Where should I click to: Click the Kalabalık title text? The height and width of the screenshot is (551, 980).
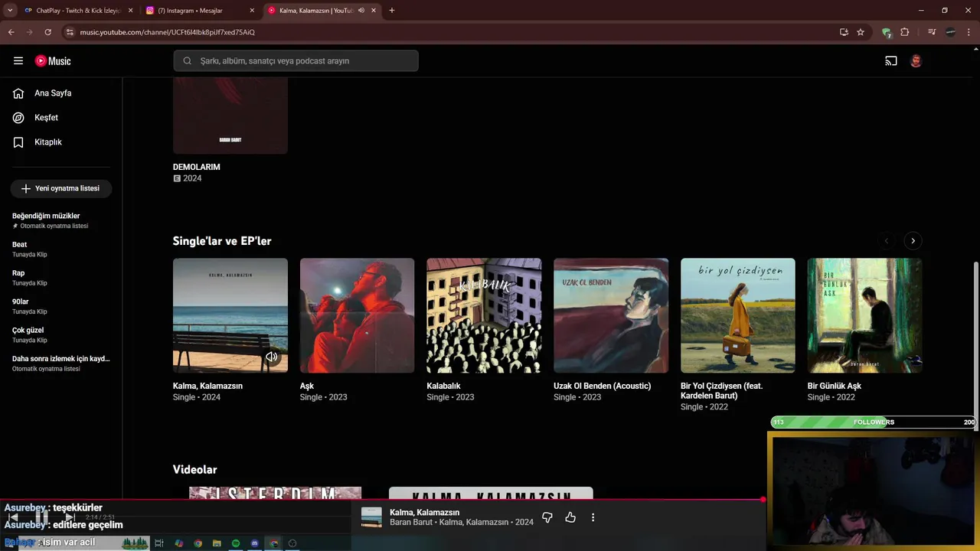coord(443,386)
